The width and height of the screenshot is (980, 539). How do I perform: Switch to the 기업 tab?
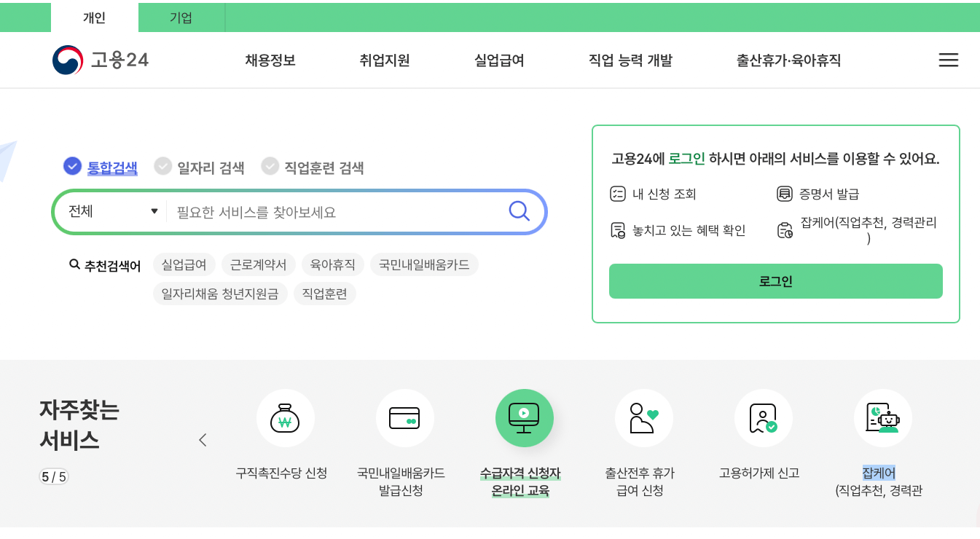pos(180,17)
